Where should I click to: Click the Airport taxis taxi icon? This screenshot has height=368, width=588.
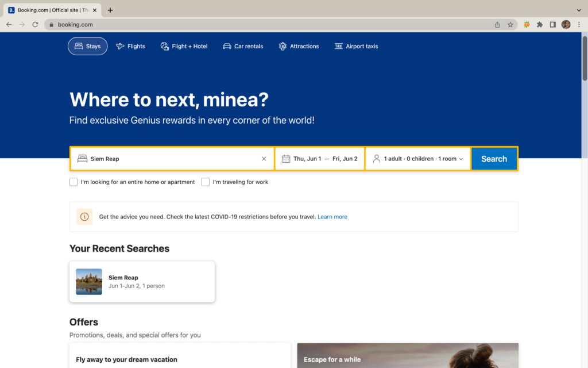(x=338, y=45)
